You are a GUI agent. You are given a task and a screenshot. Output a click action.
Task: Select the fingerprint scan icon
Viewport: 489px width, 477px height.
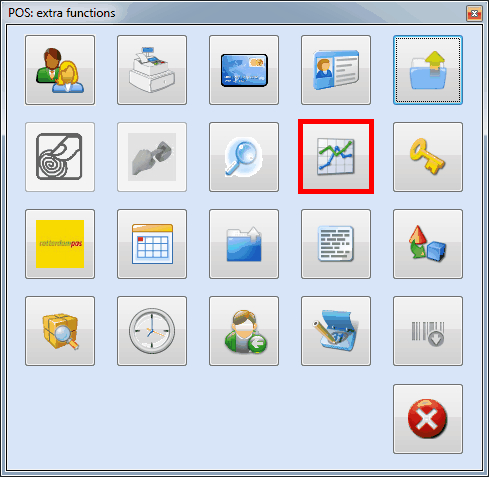[x=60, y=157]
